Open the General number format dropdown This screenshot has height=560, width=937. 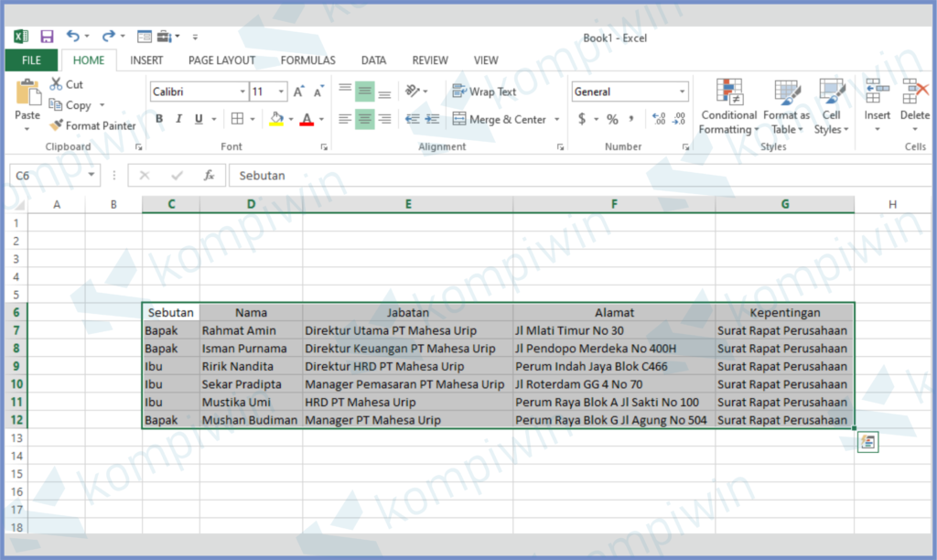[x=683, y=92]
